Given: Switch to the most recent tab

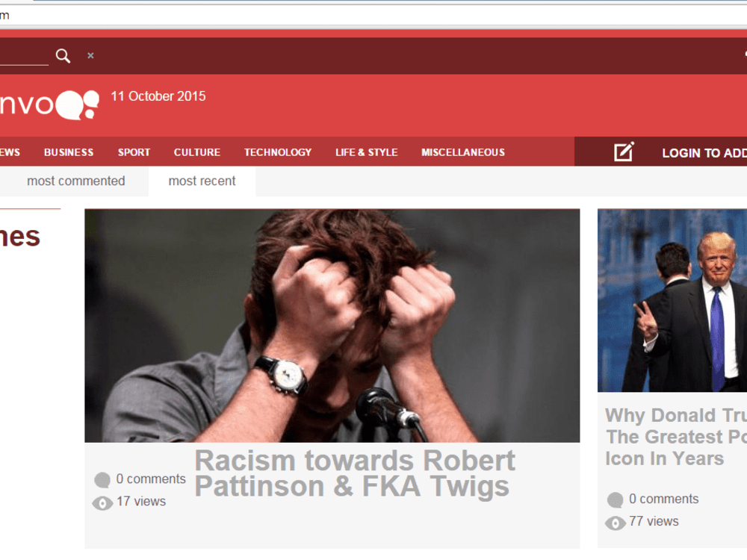Looking at the screenshot, I should coord(202,181).
